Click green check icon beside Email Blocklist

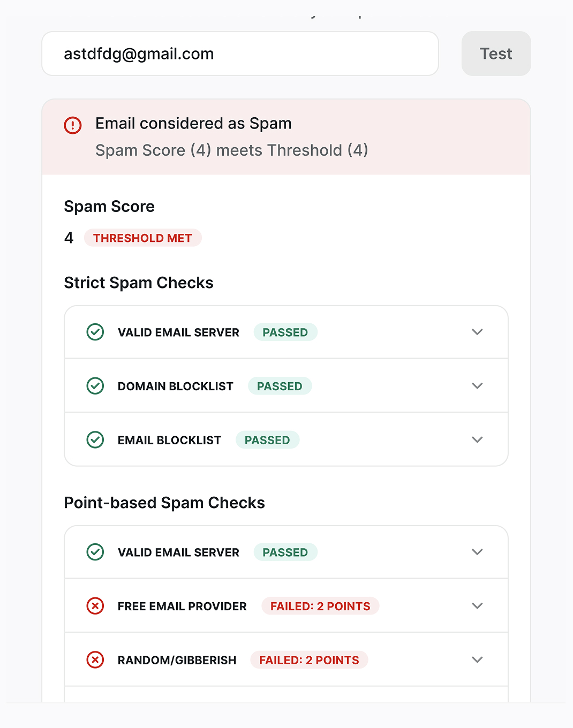pyautogui.click(x=95, y=440)
